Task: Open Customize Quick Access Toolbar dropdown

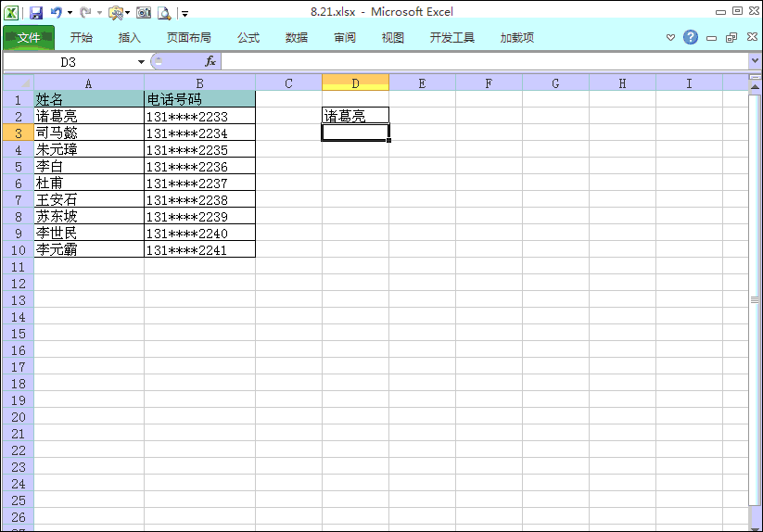Action: [x=184, y=14]
